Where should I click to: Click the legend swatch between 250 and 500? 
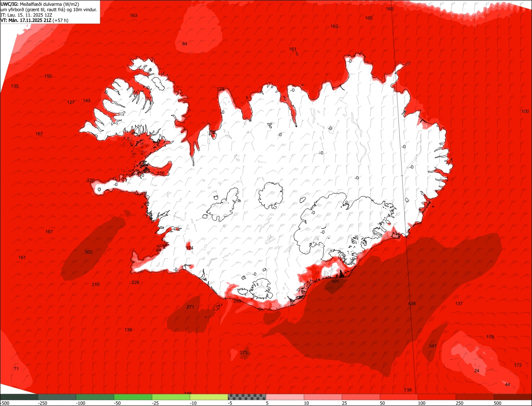point(475,397)
